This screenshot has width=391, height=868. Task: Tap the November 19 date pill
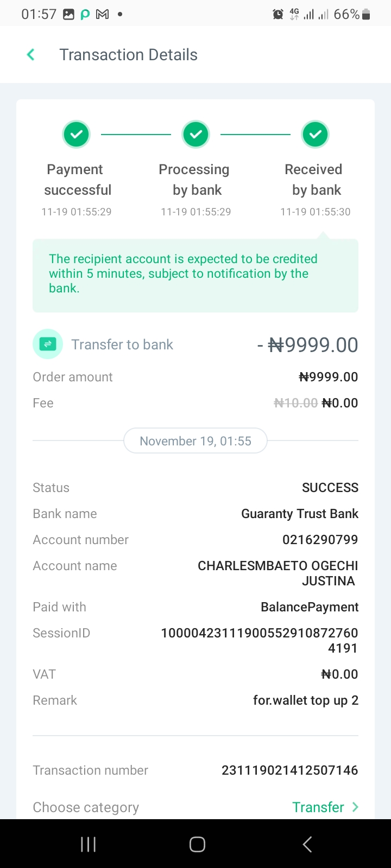click(195, 441)
